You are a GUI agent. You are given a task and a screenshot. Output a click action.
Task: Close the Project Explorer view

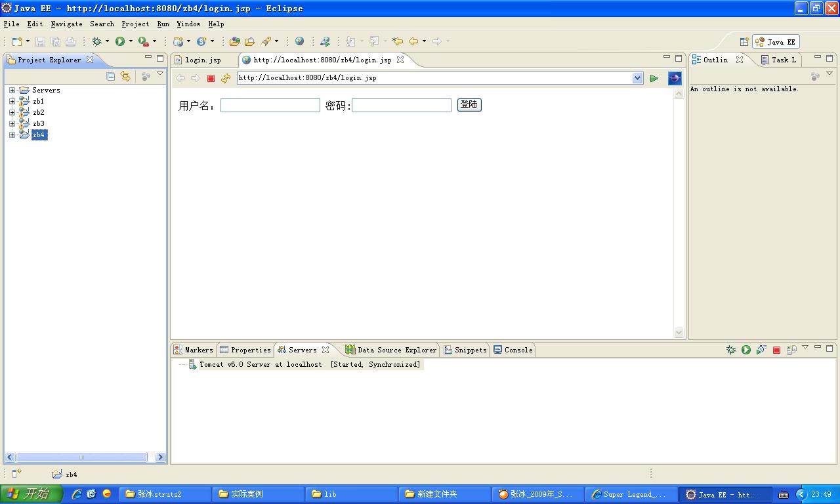[x=90, y=60]
